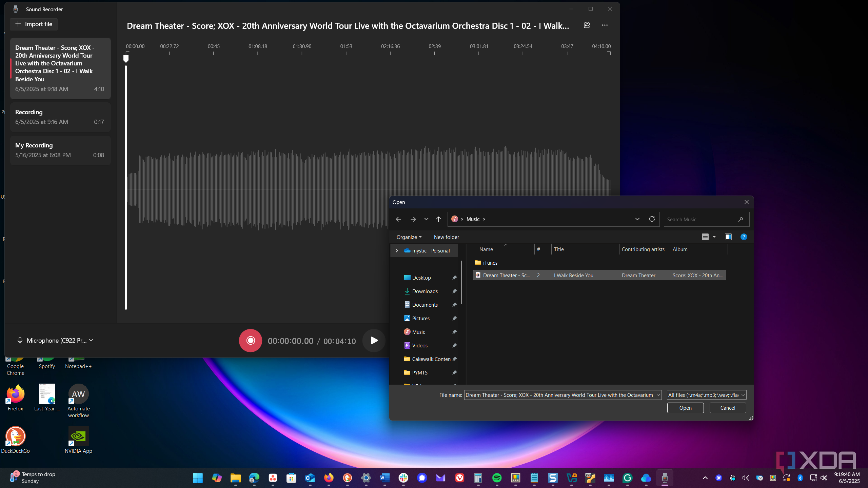The image size is (868, 488).
Task: Select the Dream Theater file row
Action: 599,275
